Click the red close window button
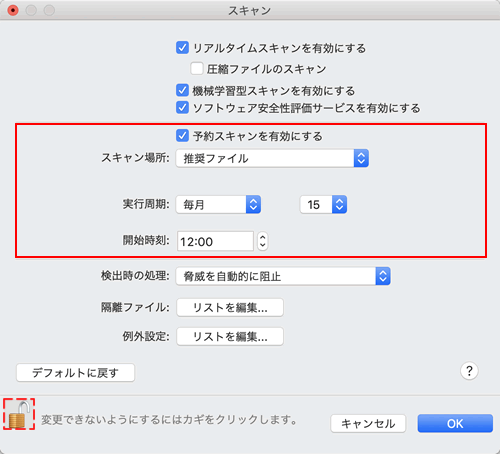Viewport: 500px width, 454px height. tap(13, 10)
